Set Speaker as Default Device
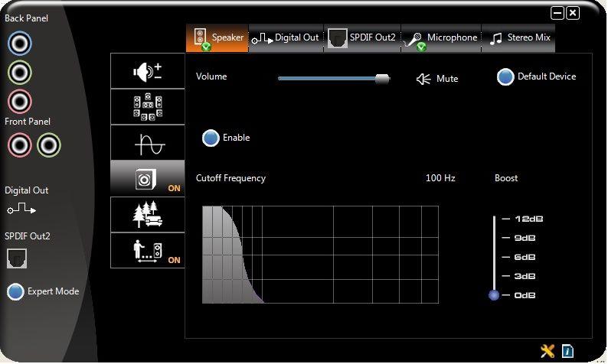This screenshot has height=364, width=608. [x=505, y=76]
